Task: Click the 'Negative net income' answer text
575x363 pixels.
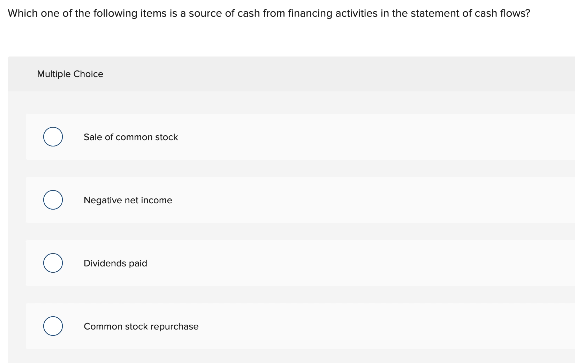Action: (128, 200)
